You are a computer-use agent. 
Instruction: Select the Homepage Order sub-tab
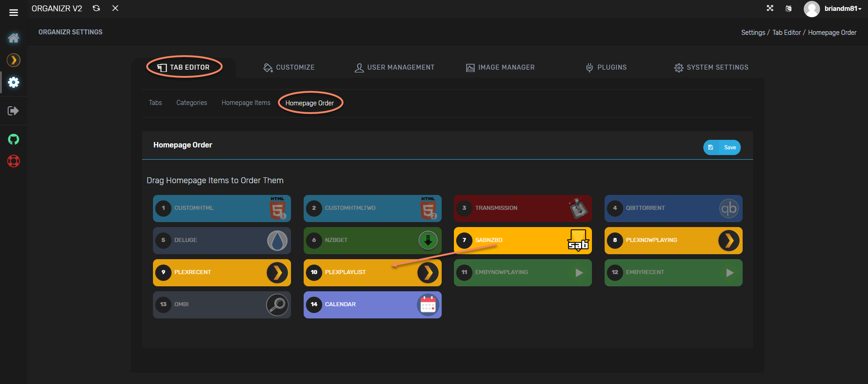click(310, 103)
